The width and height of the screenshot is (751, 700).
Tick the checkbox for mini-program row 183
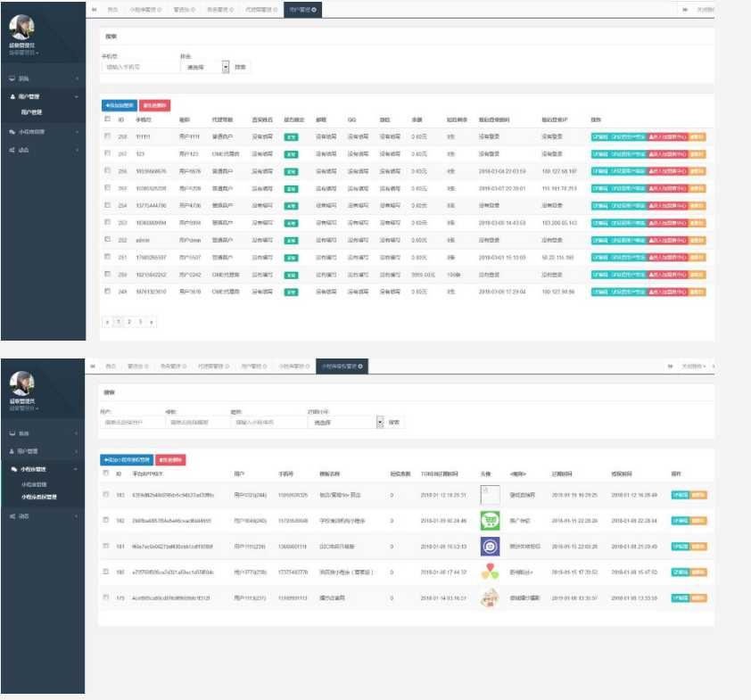(x=107, y=495)
